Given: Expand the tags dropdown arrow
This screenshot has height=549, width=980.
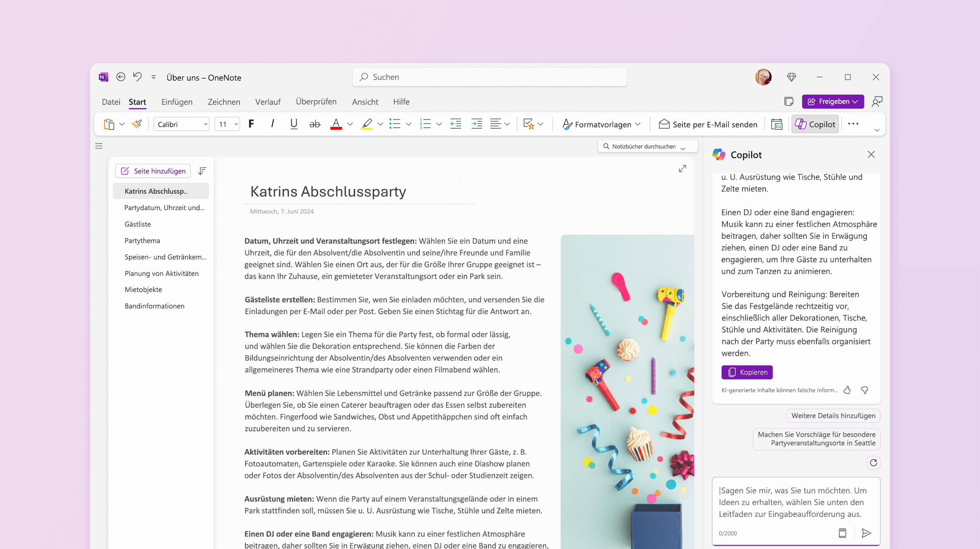Looking at the screenshot, I should (541, 124).
